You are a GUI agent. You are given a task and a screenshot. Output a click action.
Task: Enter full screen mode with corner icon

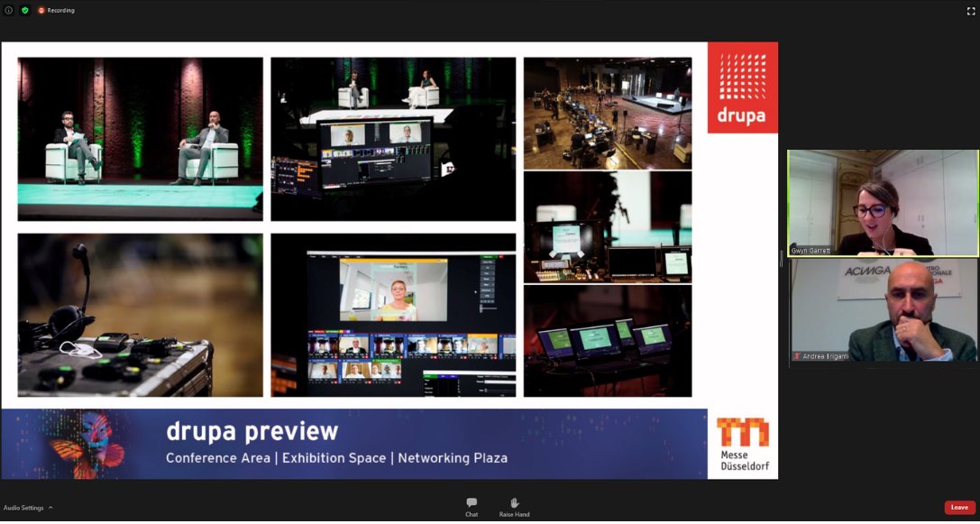971,11
